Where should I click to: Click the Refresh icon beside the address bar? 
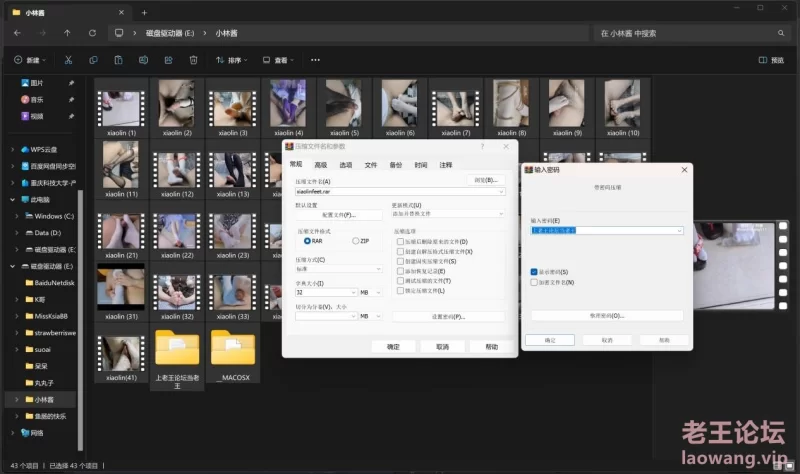tap(93, 33)
